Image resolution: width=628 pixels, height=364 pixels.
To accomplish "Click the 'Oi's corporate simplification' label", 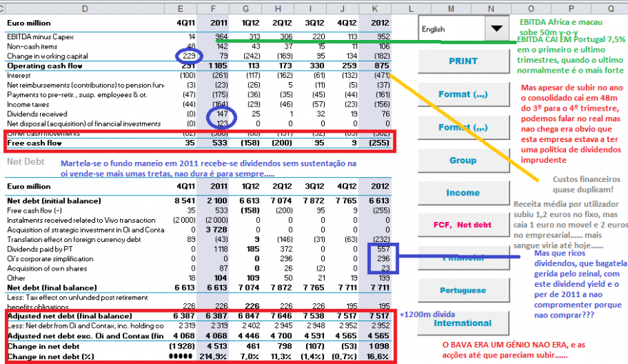I will point(50,258).
